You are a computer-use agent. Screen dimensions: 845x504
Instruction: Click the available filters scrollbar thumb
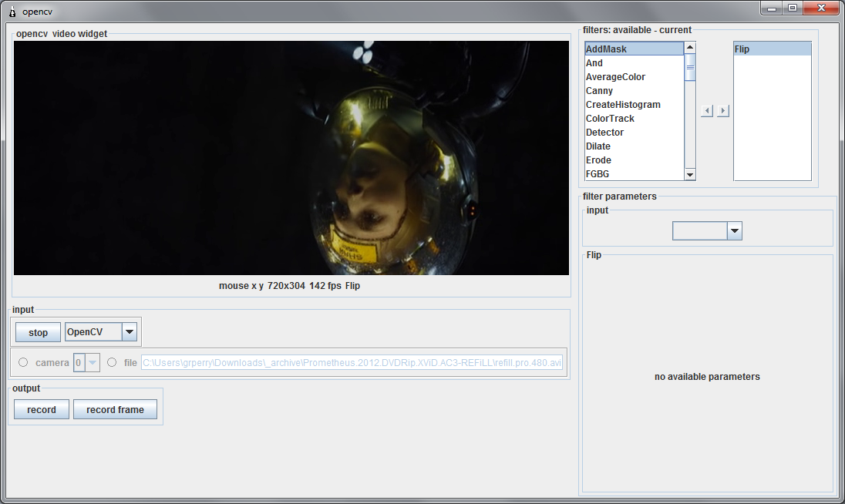(x=690, y=67)
